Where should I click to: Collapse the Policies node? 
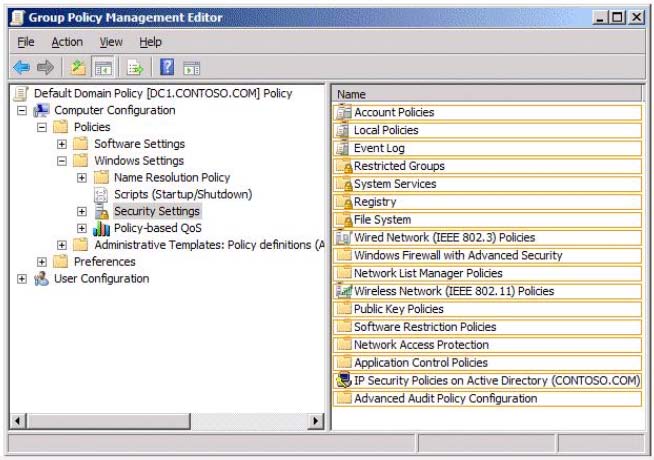[x=42, y=127]
